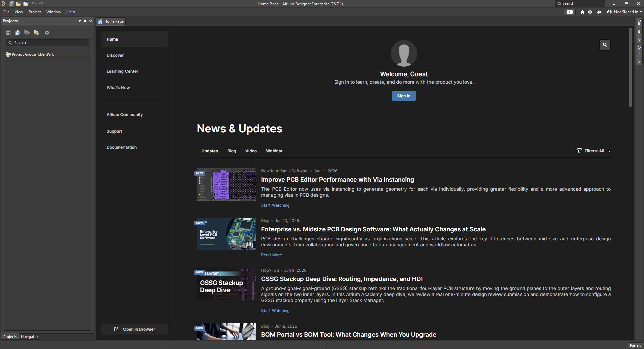Open the Components side panel tab
Screen dimensions: 644x349
(x=639, y=31)
